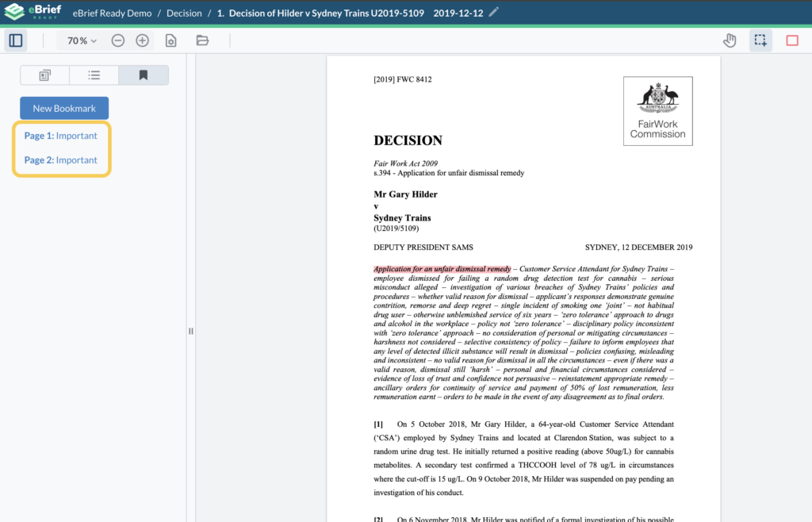Select the hand pan tool

(730, 40)
